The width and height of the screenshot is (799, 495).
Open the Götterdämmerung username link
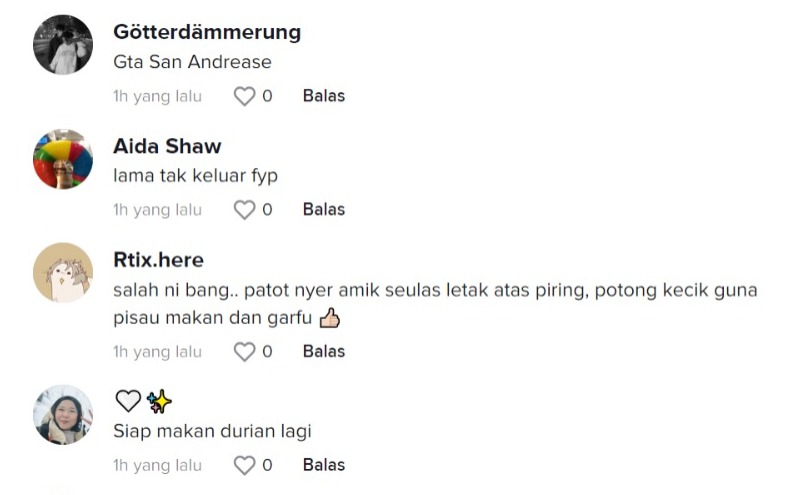coord(207,32)
